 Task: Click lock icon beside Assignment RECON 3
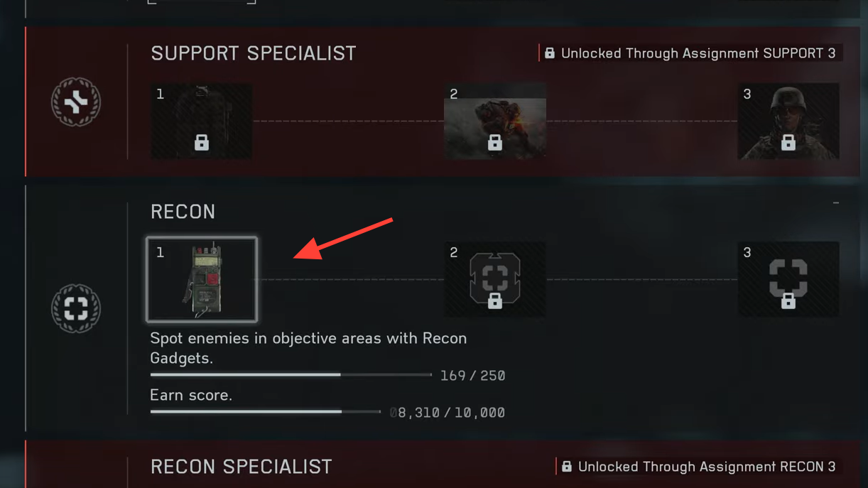click(566, 467)
